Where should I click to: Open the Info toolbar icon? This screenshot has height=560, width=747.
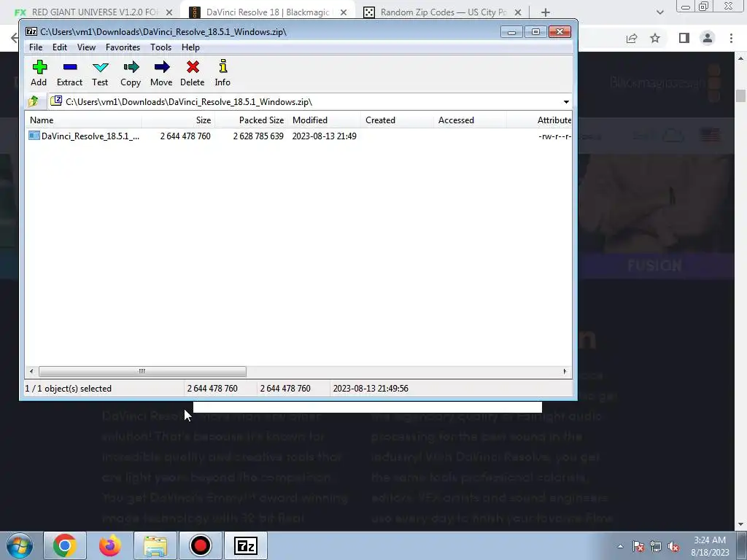pyautogui.click(x=222, y=73)
